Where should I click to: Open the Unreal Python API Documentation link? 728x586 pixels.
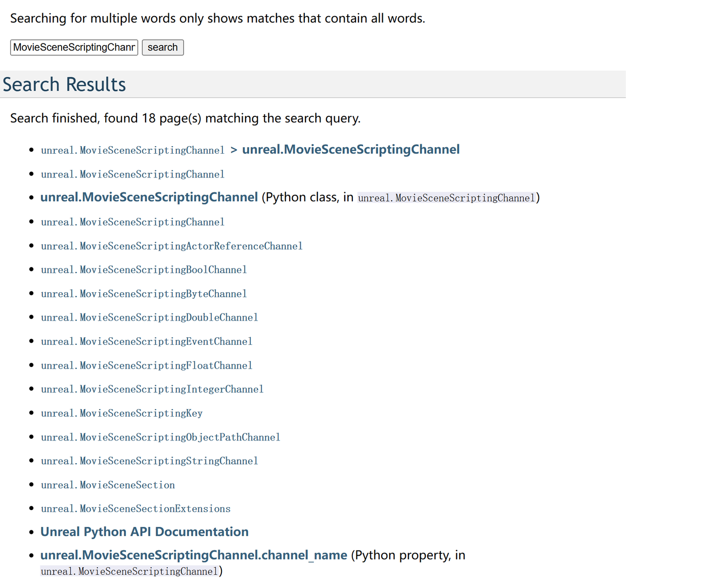(145, 532)
